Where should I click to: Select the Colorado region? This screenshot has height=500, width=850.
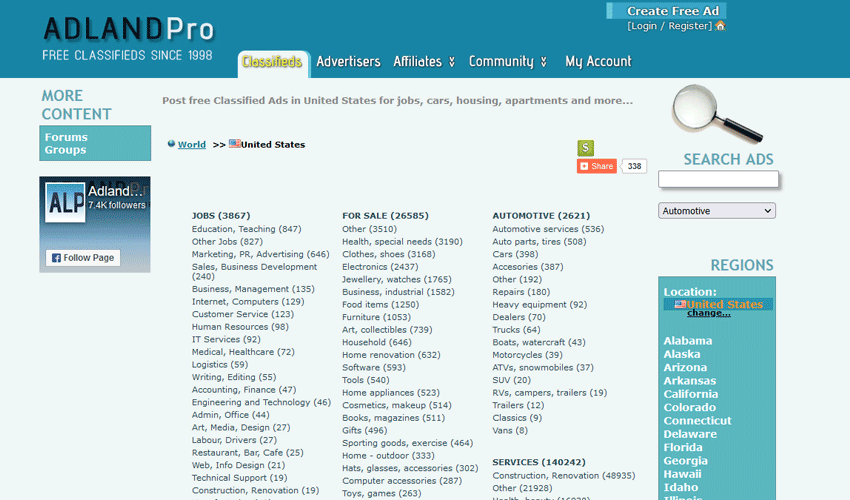coord(690,407)
